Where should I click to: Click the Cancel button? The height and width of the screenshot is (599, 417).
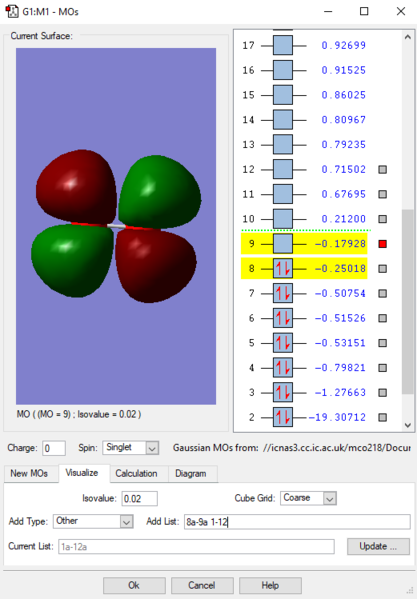202,585
